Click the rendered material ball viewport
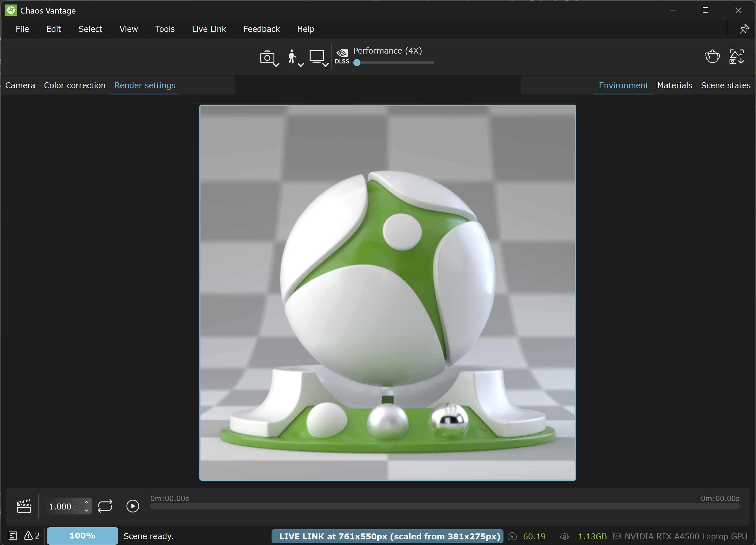 pyautogui.click(x=387, y=292)
